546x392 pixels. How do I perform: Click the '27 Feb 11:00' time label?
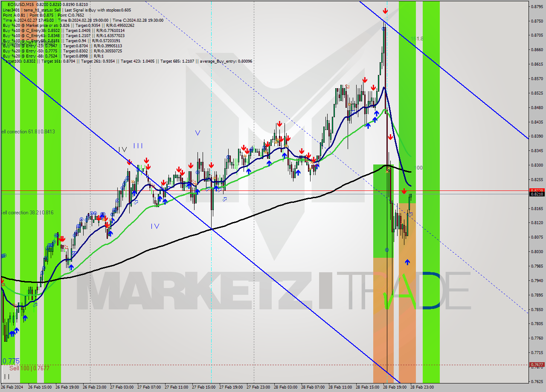pyautogui.click(x=176, y=387)
